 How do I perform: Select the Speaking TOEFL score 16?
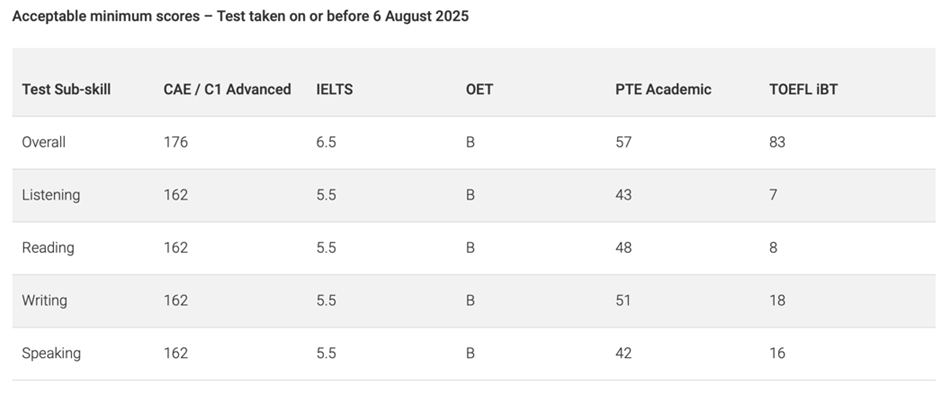tap(777, 353)
